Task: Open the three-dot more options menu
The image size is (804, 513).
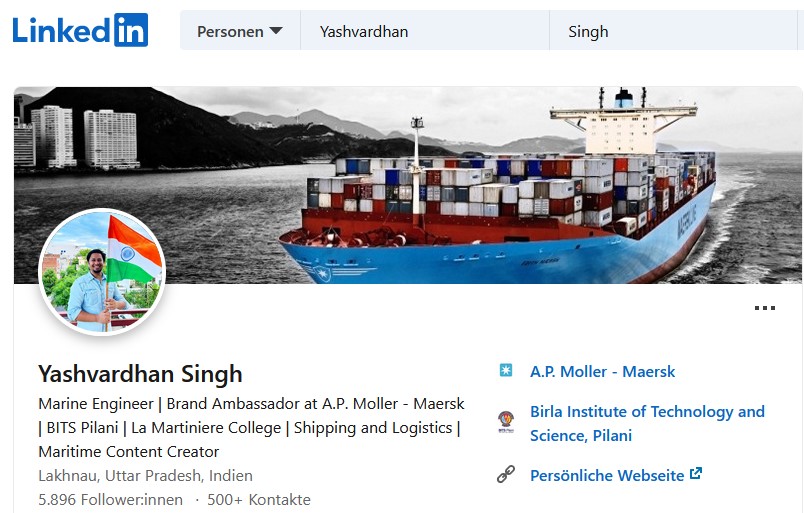Action: click(765, 308)
